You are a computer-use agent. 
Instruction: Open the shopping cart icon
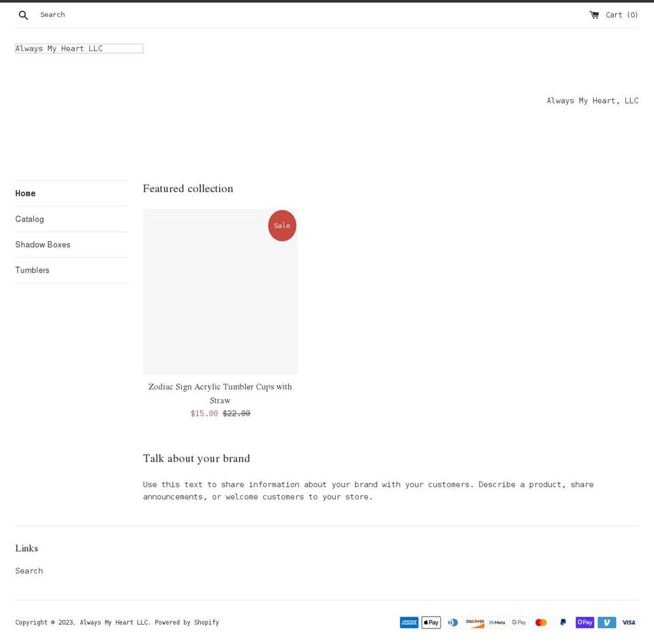[x=595, y=14]
